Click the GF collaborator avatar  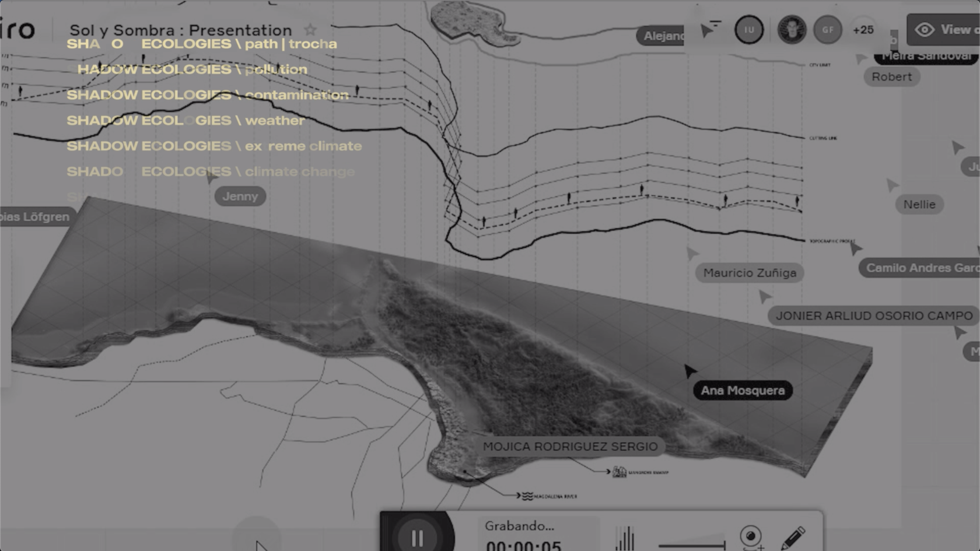click(x=828, y=30)
